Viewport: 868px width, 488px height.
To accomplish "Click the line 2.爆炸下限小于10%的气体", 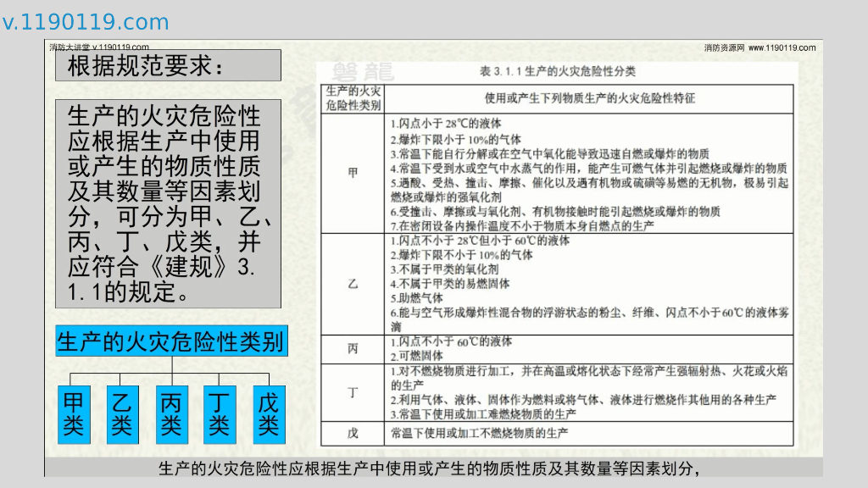I will 455,140.
